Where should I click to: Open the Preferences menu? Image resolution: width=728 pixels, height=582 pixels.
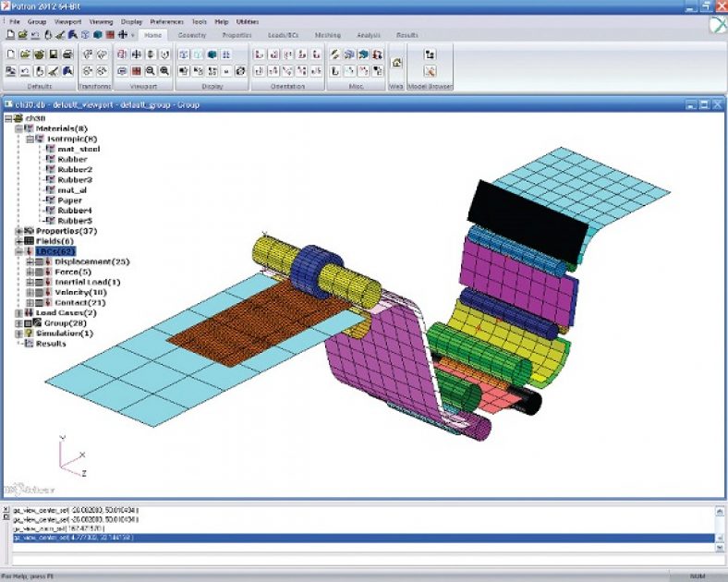[x=166, y=22]
